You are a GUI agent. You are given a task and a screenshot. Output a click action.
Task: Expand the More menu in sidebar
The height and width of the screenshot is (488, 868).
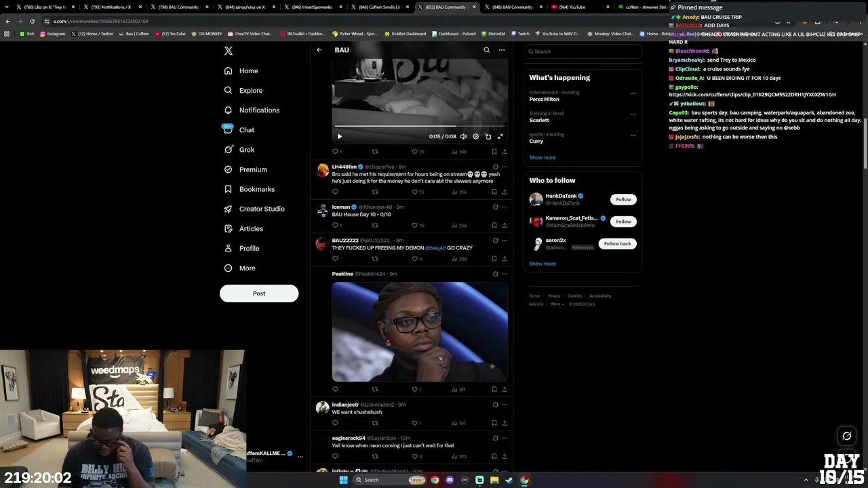coord(239,268)
